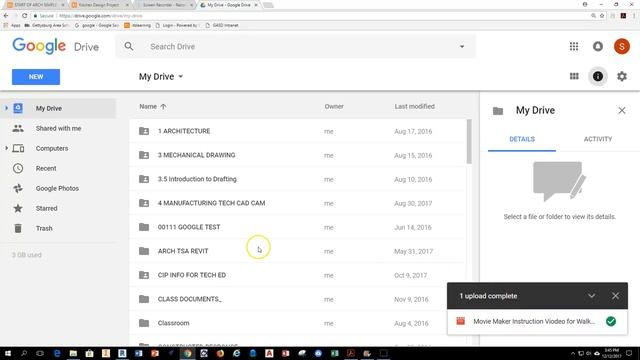The height and width of the screenshot is (360, 640).
Task: Click the ARCH TSA REVIT folder icon
Action: coord(144,251)
